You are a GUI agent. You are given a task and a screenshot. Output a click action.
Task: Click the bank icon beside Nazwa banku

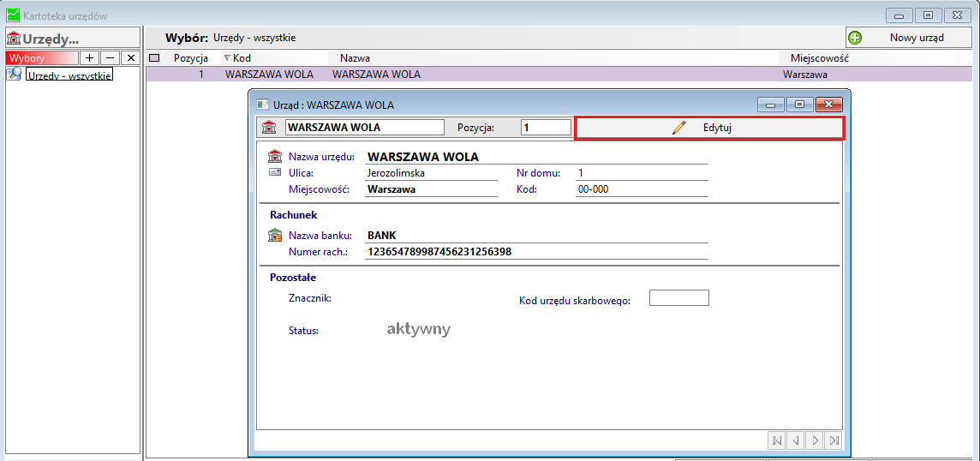pyautogui.click(x=275, y=236)
